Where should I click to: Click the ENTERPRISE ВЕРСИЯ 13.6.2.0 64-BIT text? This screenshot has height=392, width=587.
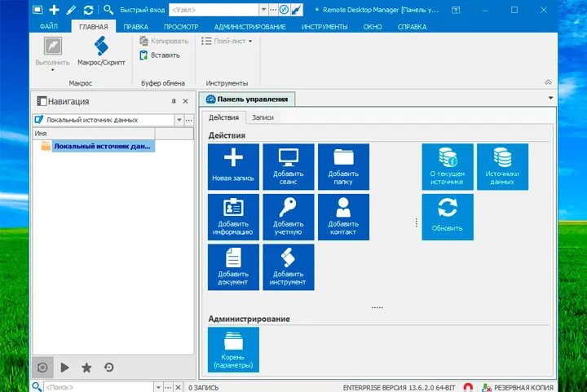point(399,387)
